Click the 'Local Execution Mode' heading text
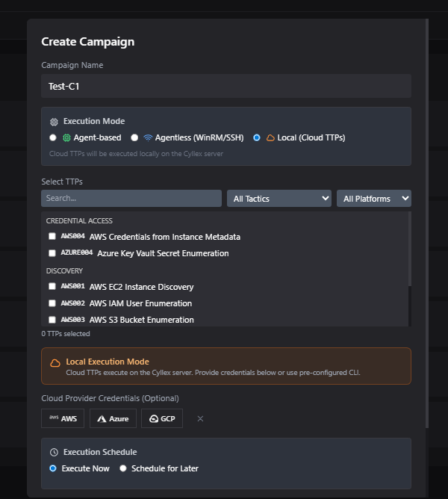The width and height of the screenshot is (448, 499). (x=108, y=362)
